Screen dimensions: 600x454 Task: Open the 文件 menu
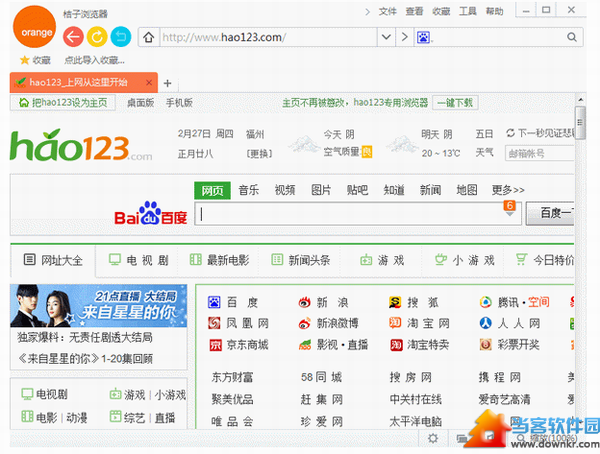388,11
